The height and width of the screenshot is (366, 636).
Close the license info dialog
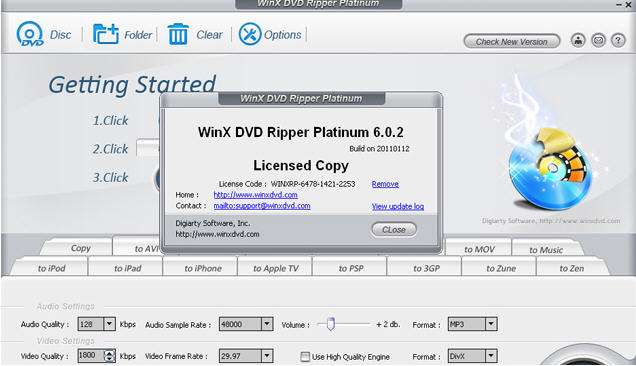(x=394, y=230)
